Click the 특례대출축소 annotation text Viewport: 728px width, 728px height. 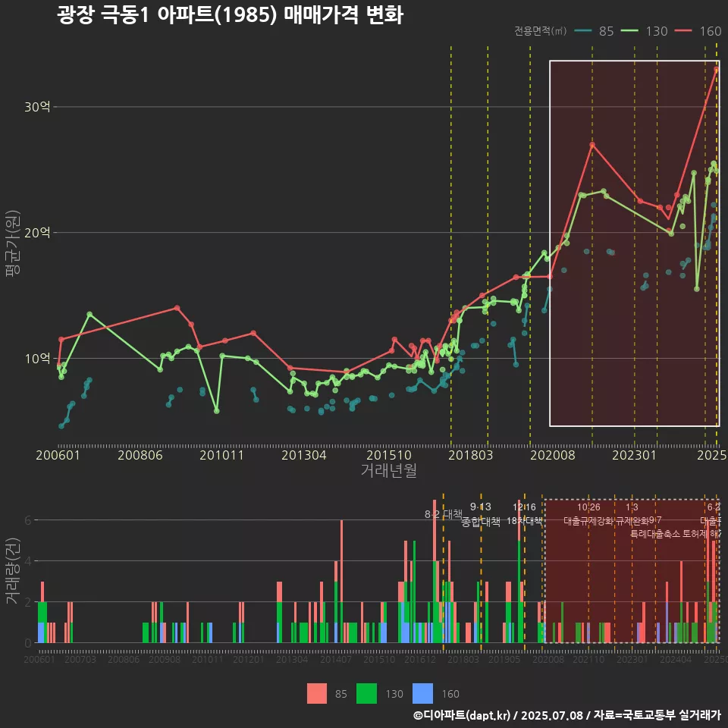656,534
